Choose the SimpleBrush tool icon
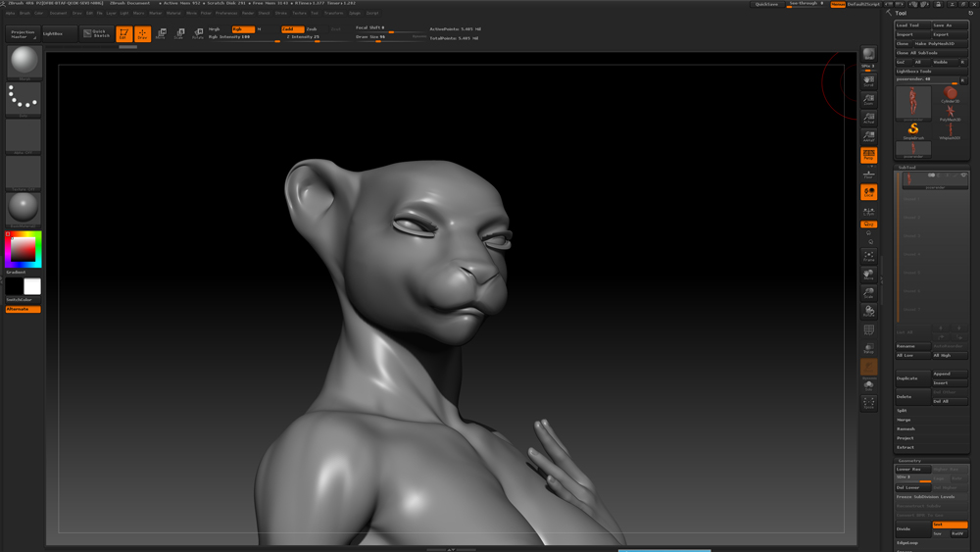This screenshot has width=980, height=552. (913, 128)
